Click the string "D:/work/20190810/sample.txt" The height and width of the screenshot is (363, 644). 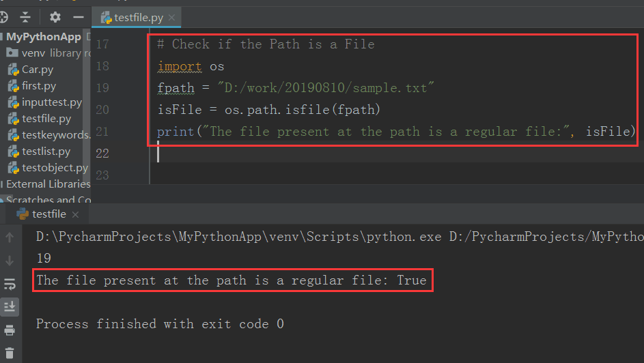[325, 88]
